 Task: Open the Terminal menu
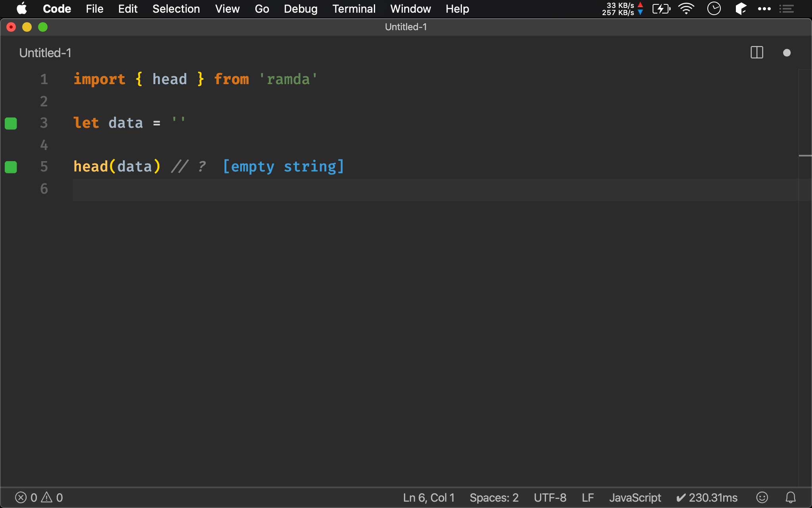pos(354,9)
